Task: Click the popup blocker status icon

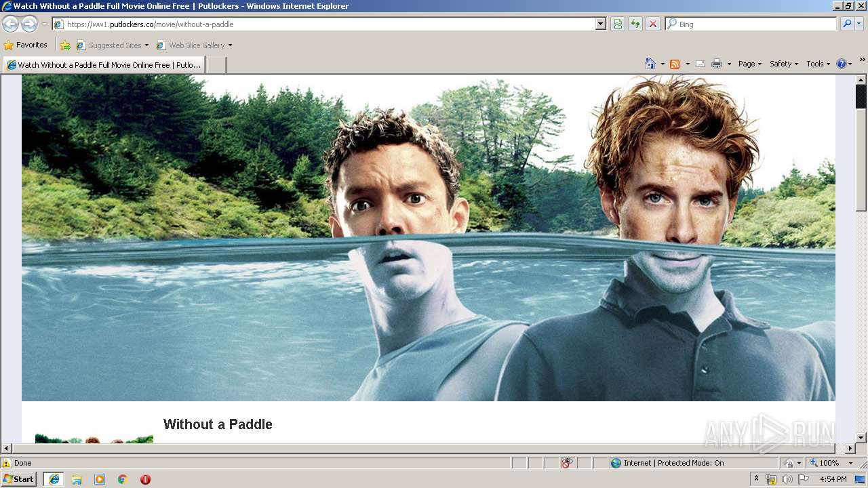Action: (x=567, y=463)
